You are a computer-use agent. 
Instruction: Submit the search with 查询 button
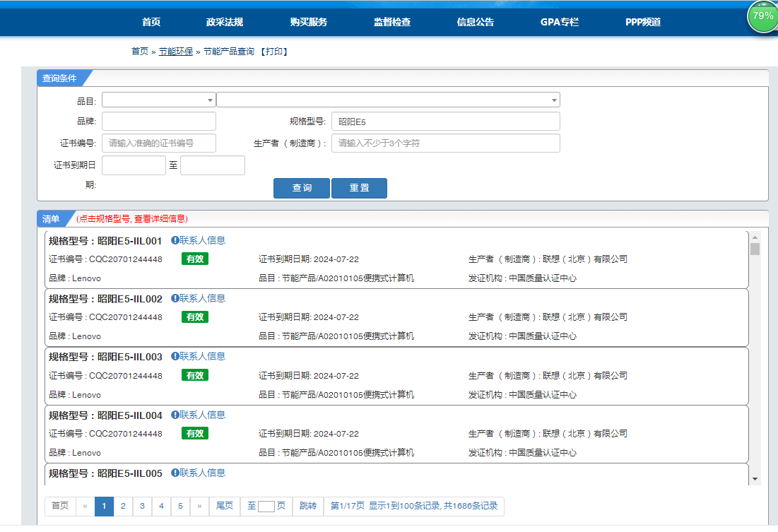point(302,188)
